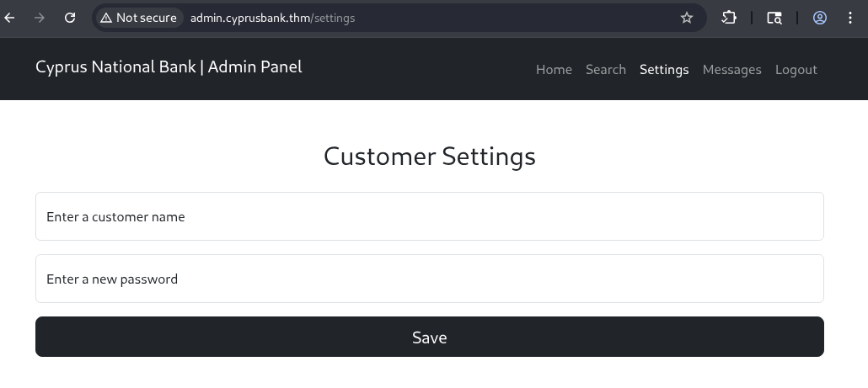Select the Settings nav item
Viewport: 868px width, 388px height.
coord(664,70)
